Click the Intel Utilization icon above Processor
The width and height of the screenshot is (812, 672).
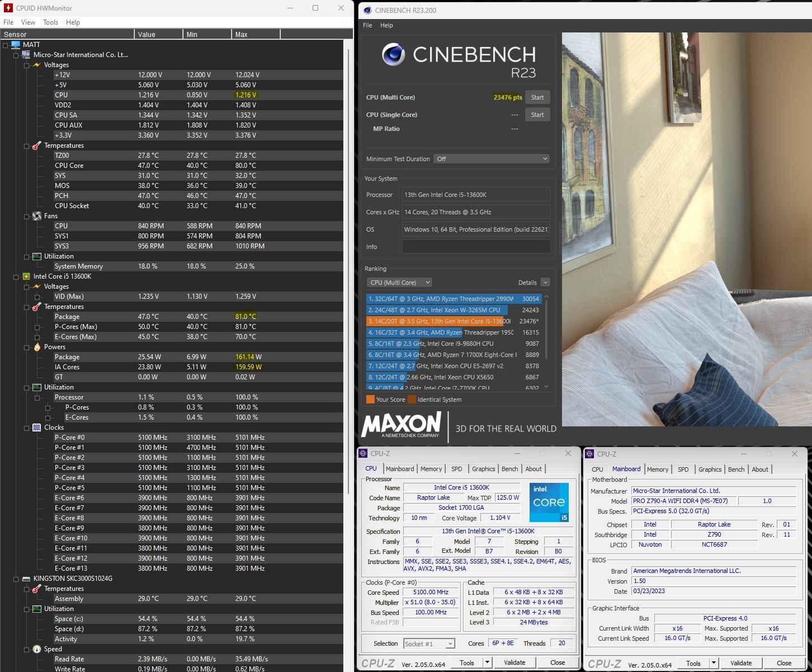tap(37, 387)
